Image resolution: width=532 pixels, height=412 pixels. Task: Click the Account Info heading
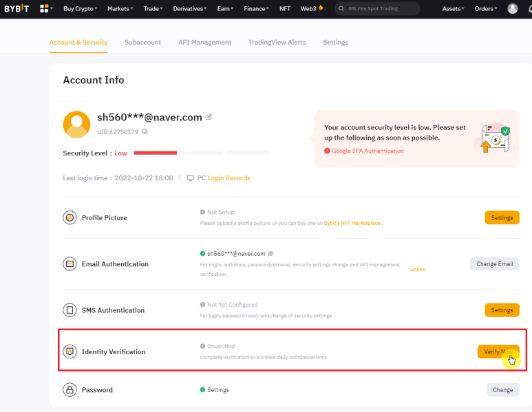click(94, 80)
